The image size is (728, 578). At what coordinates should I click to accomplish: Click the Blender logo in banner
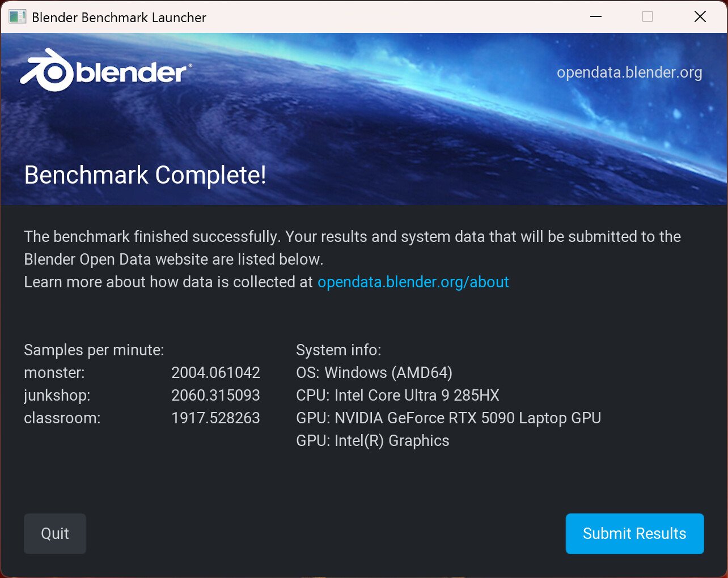point(106,71)
